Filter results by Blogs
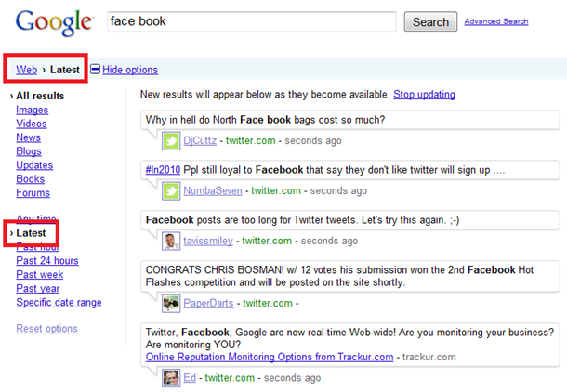Image resolution: width=567 pixels, height=392 pixels. pos(29,151)
